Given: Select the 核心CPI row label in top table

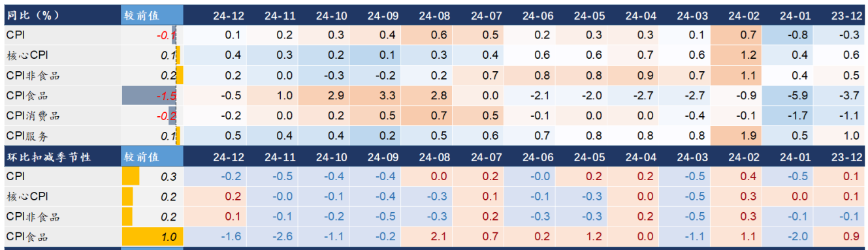Looking at the screenshot, I should pyautogui.click(x=27, y=55).
